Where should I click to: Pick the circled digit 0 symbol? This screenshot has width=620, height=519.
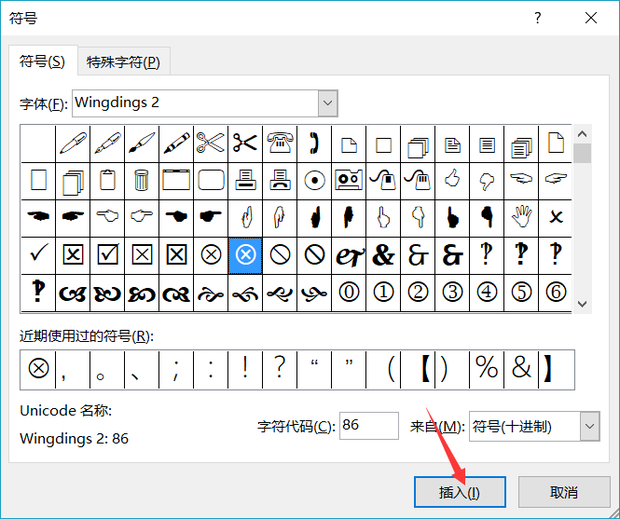(349, 293)
